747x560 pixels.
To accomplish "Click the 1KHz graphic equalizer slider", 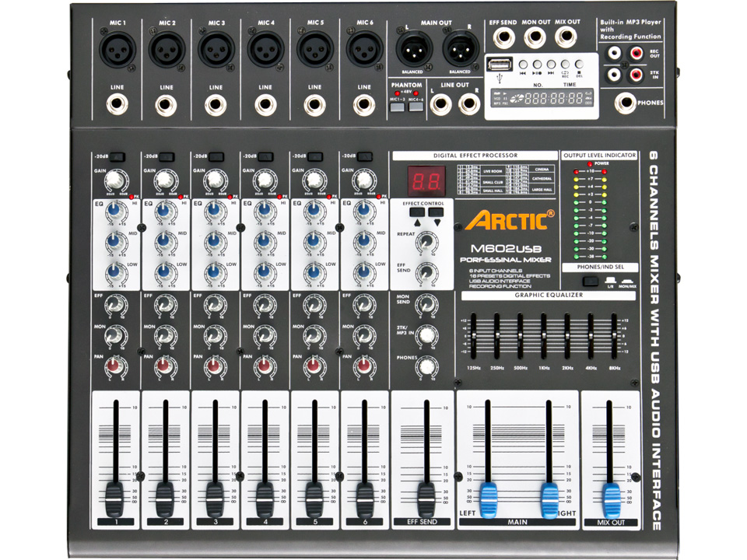I will pos(543,335).
